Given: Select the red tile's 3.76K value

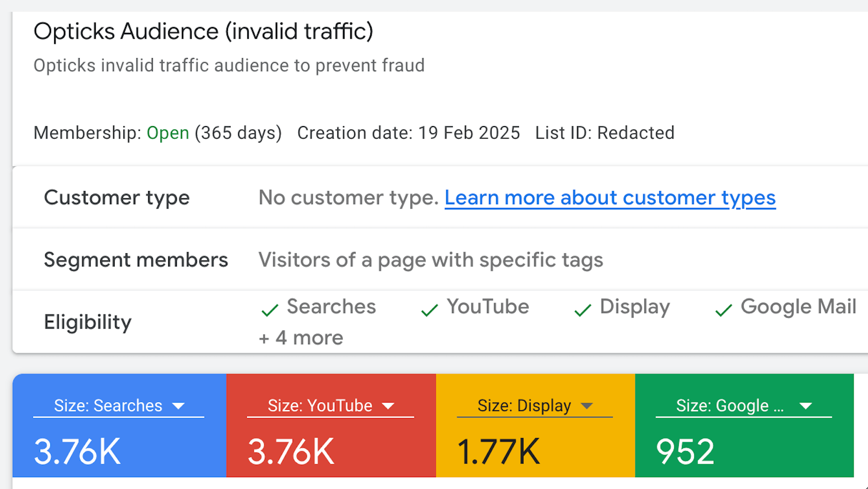Looking at the screenshot, I should [291, 451].
